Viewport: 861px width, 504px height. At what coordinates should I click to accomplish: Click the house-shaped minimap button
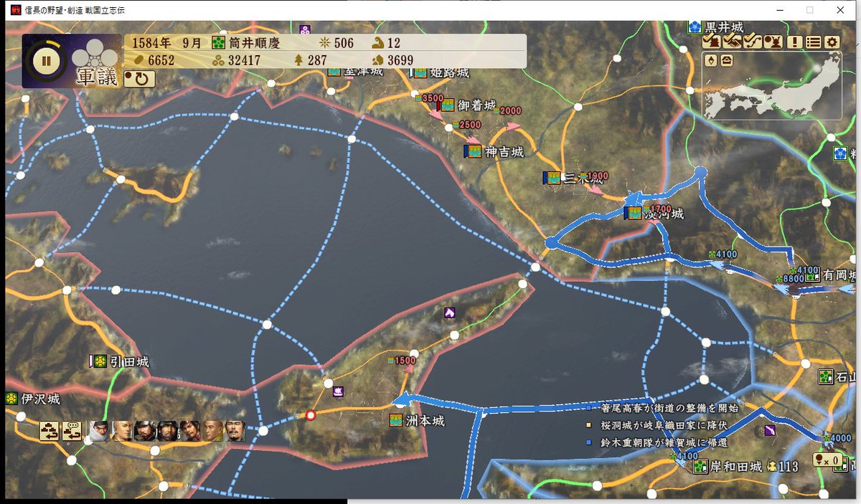pos(727,60)
